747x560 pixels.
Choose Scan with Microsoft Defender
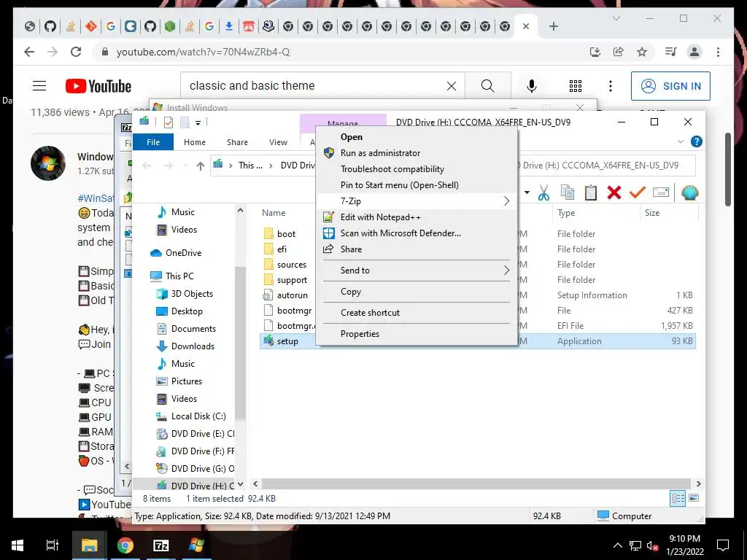pyautogui.click(x=400, y=233)
